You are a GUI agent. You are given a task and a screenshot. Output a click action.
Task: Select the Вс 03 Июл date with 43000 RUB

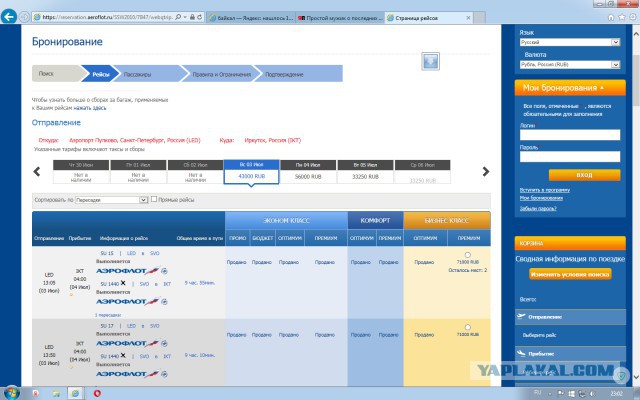click(x=251, y=171)
